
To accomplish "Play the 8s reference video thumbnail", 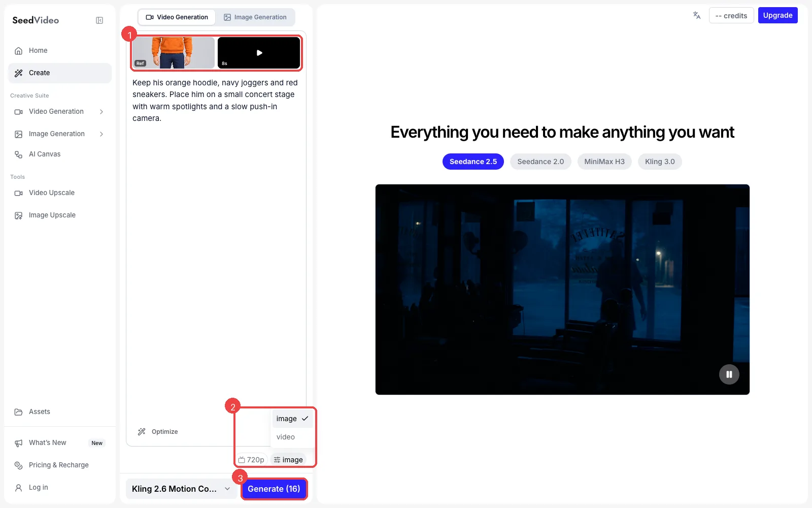I will point(259,52).
